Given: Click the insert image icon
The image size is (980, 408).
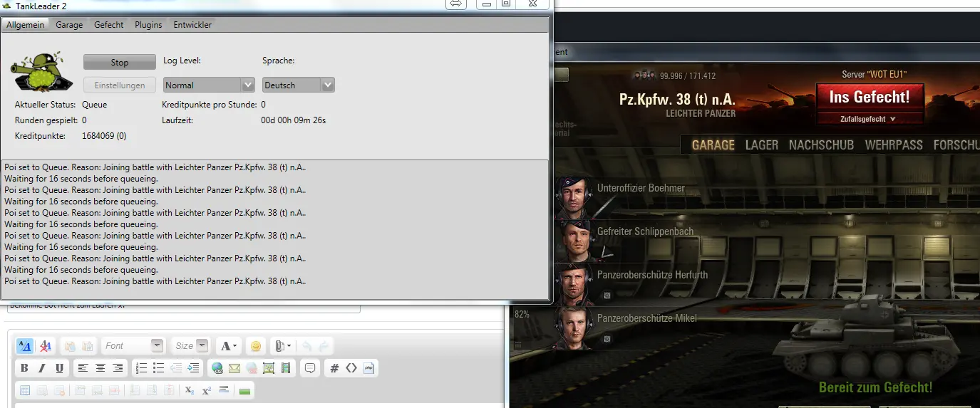Looking at the screenshot, I should 269,368.
